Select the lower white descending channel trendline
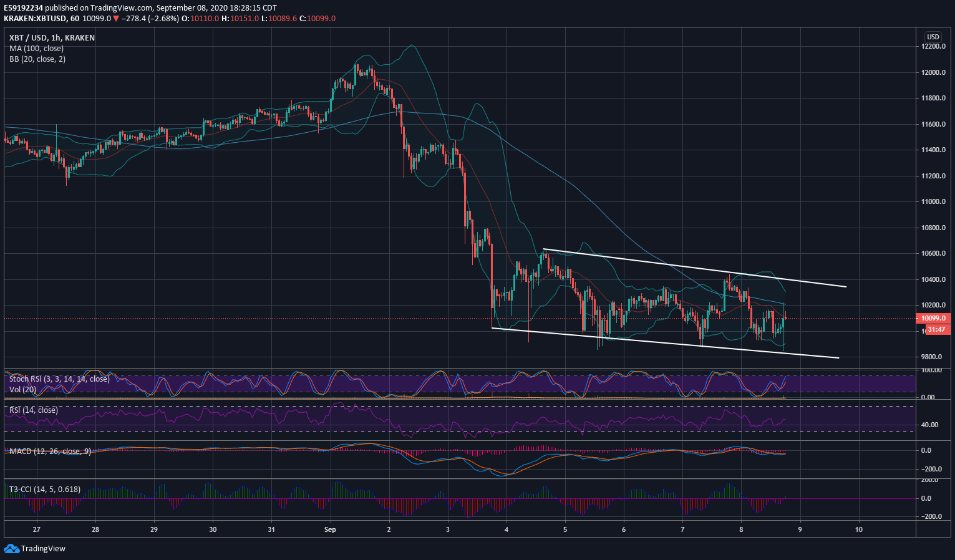955x560 pixels. click(665, 343)
